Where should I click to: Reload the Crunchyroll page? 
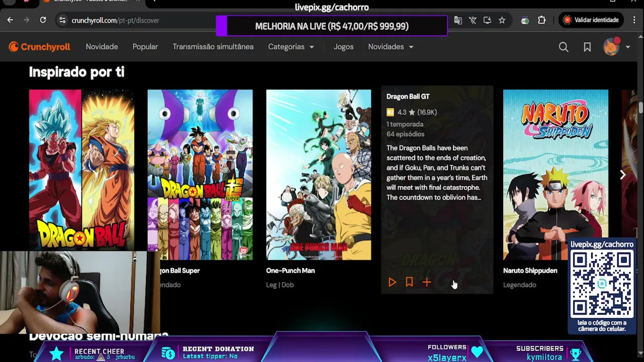pos(43,20)
